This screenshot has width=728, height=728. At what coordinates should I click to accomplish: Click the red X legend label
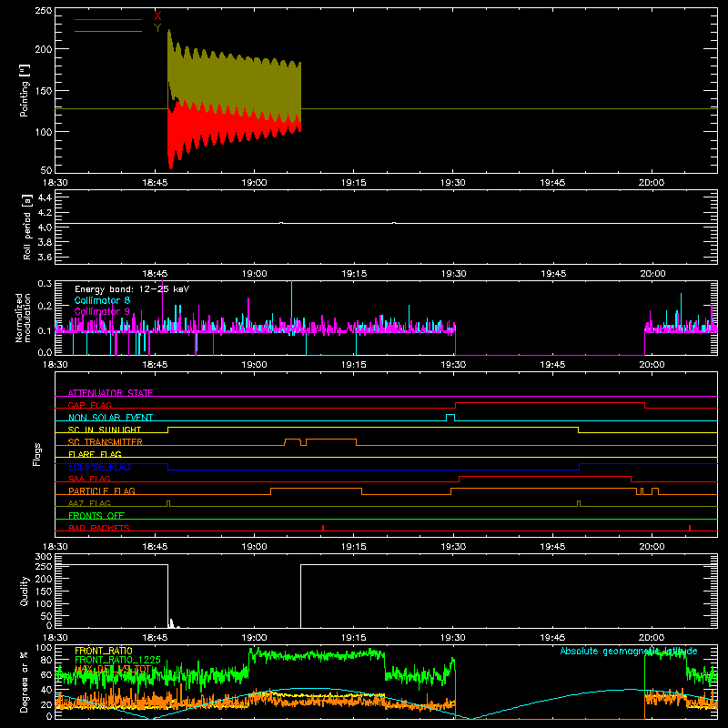(x=157, y=16)
